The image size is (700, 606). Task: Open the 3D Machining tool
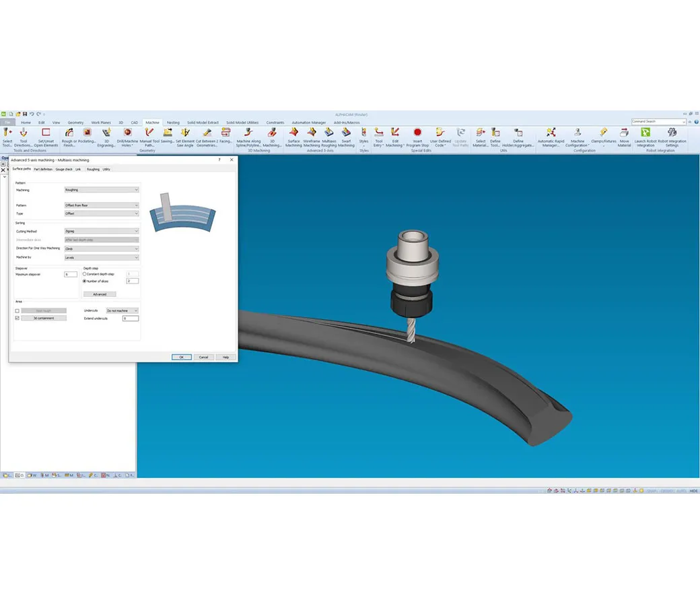pyautogui.click(x=272, y=137)
